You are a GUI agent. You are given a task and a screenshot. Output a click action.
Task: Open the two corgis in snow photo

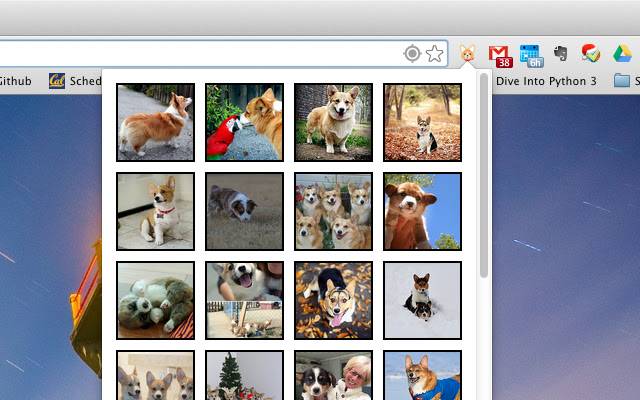(x=422, y=300)
